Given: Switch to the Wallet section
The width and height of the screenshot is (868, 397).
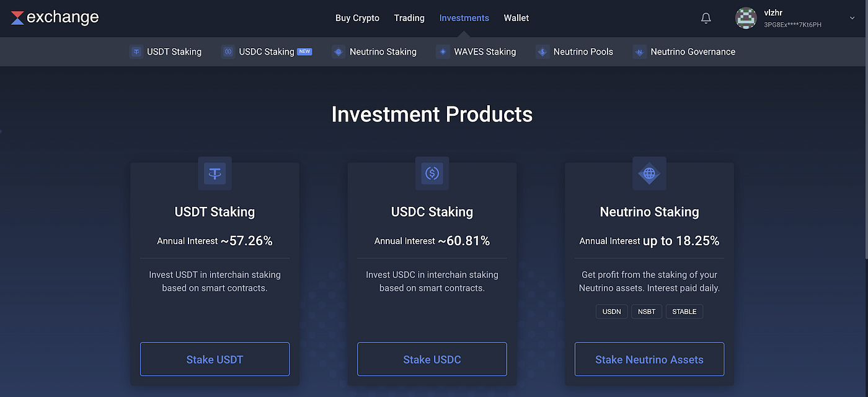Looking at the screenshot, I should 516,17.
